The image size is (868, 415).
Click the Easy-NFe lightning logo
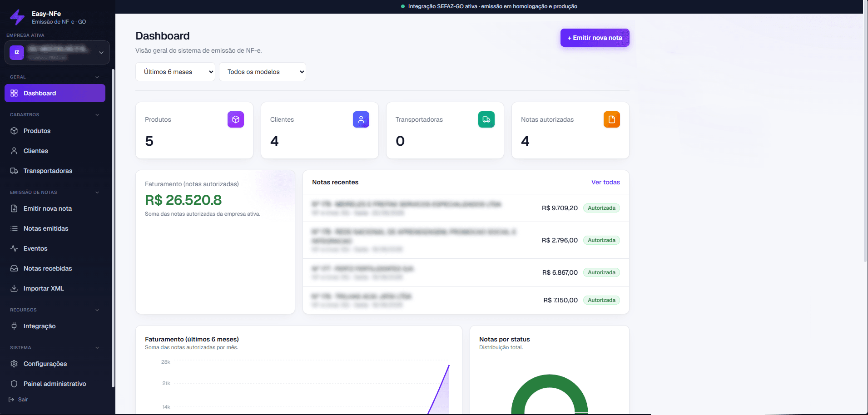(17, 17)
